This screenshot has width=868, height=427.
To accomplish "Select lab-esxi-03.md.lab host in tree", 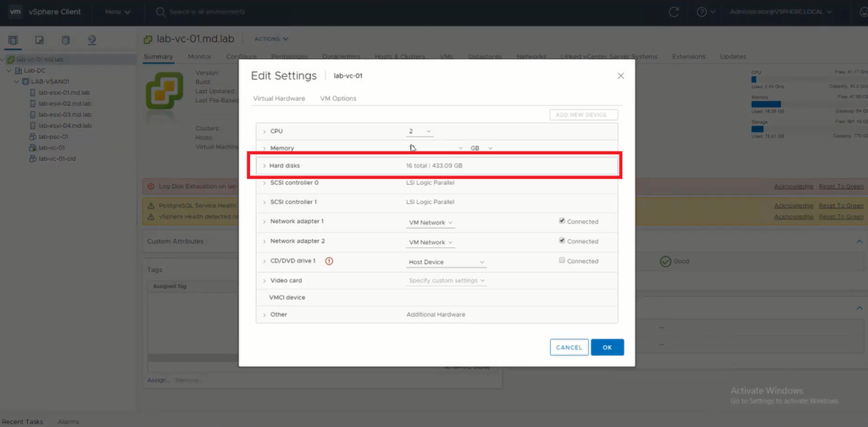I will click(64, 114).
